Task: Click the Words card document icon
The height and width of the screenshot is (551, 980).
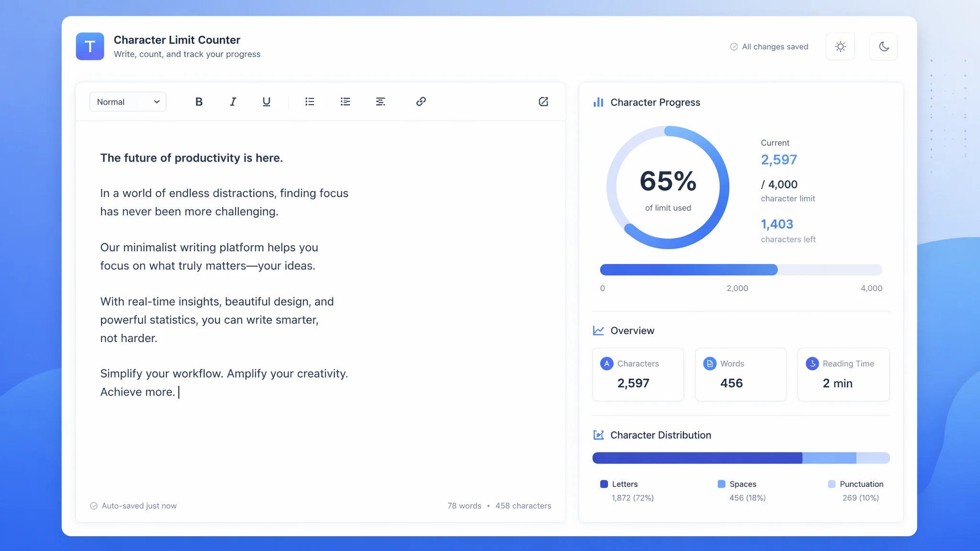Action: pos(710,364)
